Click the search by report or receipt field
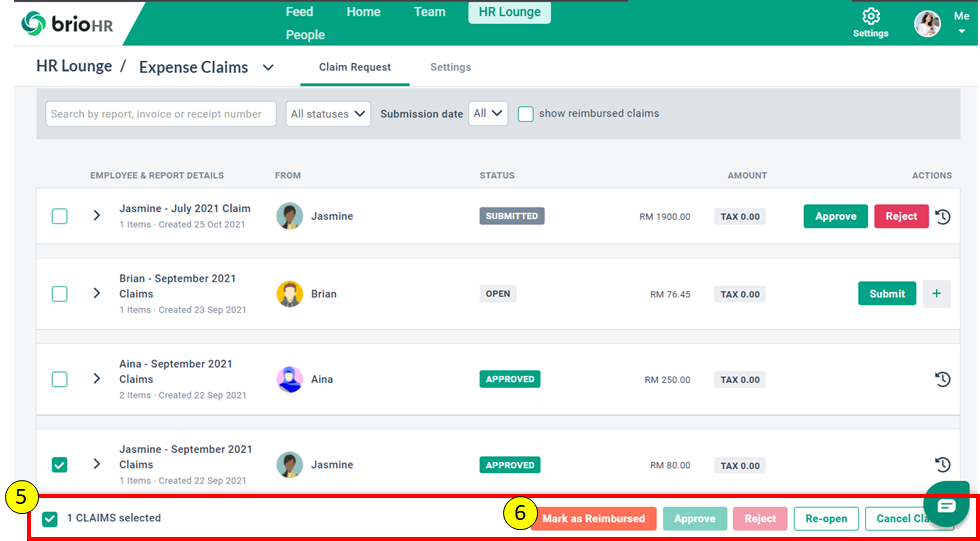 (161, 114)
